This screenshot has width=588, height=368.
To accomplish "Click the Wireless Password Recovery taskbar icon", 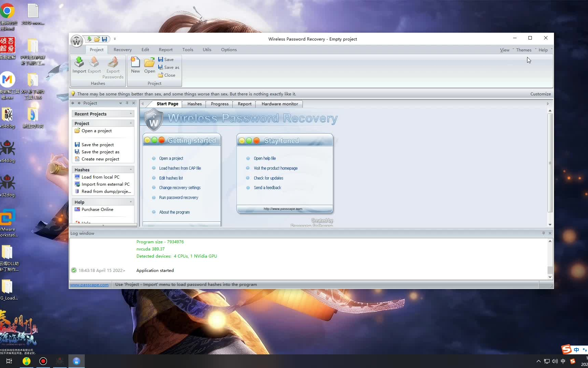I will click(76, 361).
